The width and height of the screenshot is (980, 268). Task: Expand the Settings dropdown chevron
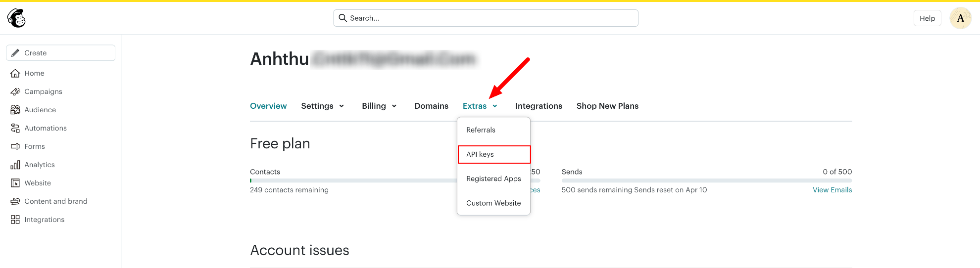click(x=342, y=106)
